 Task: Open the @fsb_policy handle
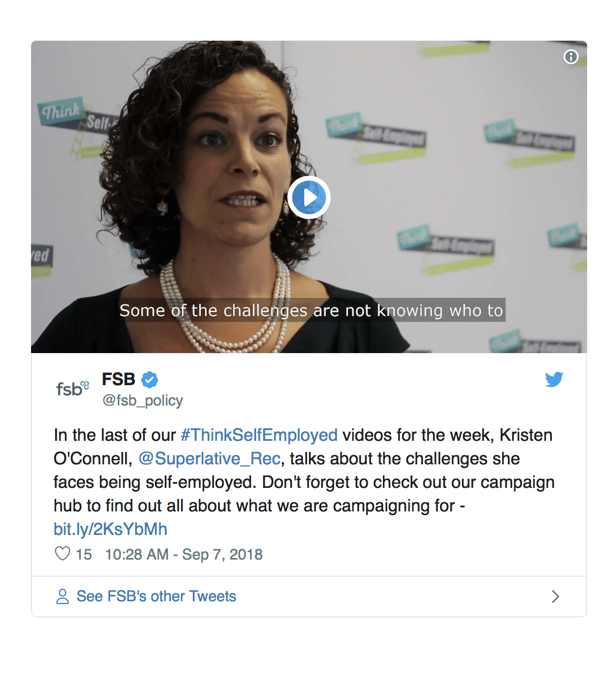(143, 400)
